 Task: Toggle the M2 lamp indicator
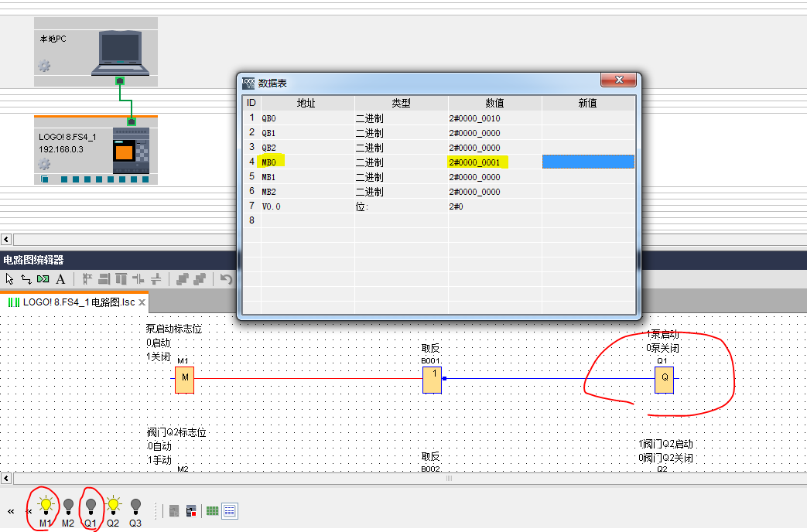[x=68, y=506]
